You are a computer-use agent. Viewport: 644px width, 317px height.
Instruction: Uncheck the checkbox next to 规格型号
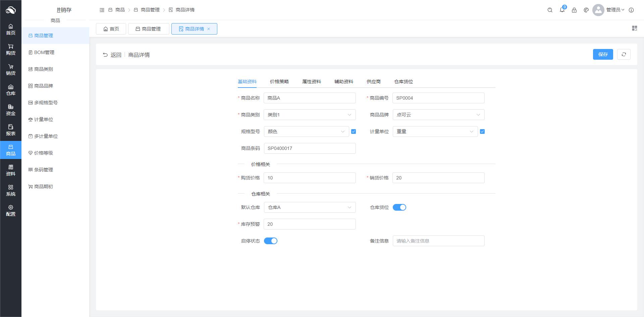pos(354,131)
